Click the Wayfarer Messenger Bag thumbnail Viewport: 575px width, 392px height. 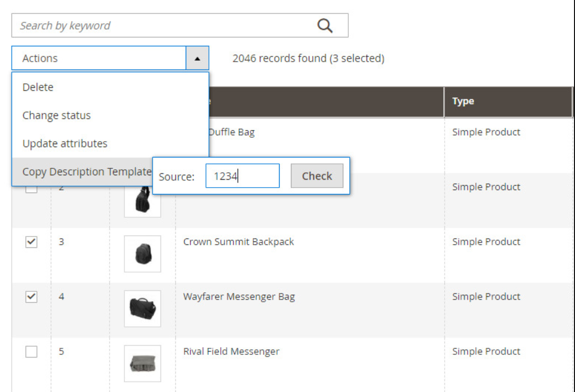click(x=142, y=309)
